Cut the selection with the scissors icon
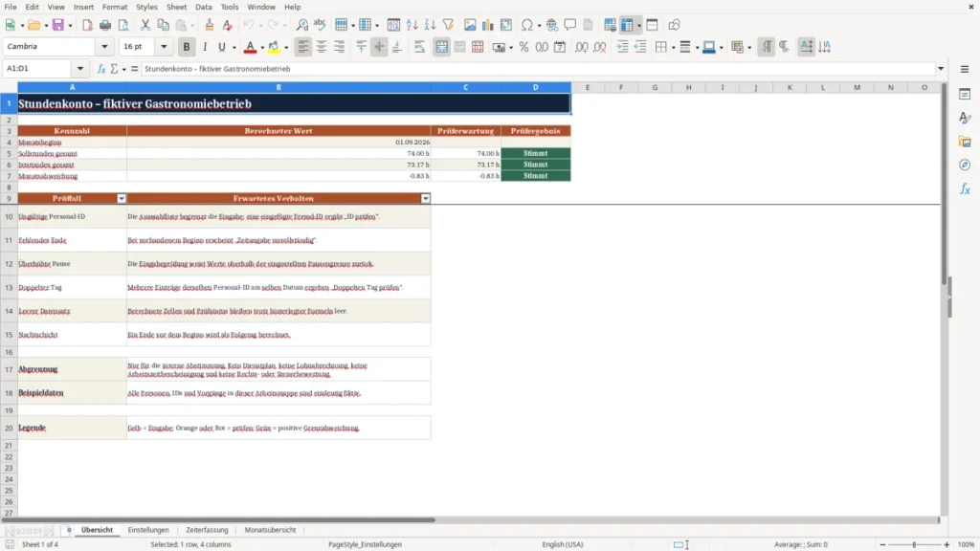The height and width of the screenshot is (551, 980). [145, 25]
